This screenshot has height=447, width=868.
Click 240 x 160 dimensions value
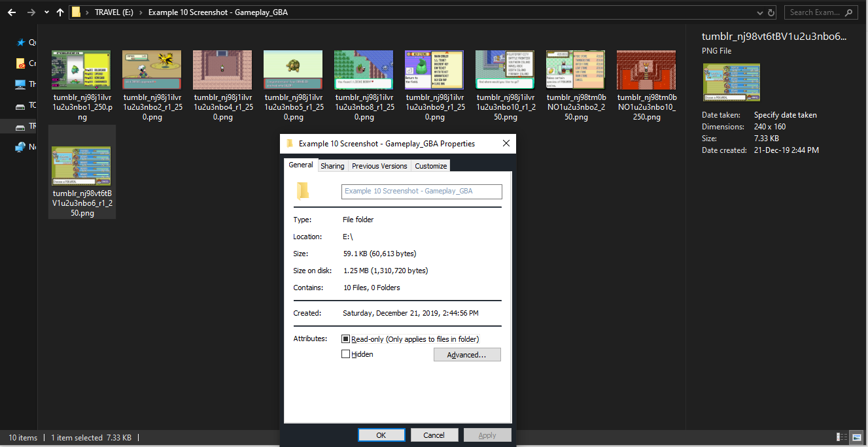tap(770, 127)
